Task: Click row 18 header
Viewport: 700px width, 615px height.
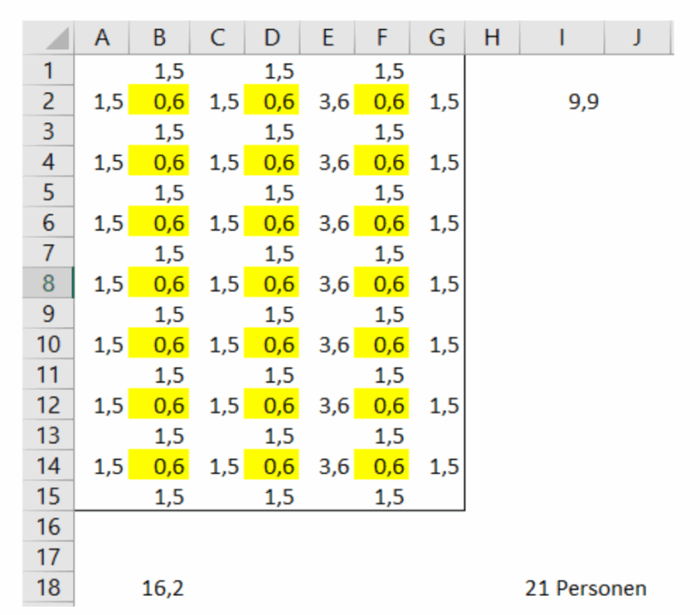Action: pyautogui.click(x=48, y=589)
